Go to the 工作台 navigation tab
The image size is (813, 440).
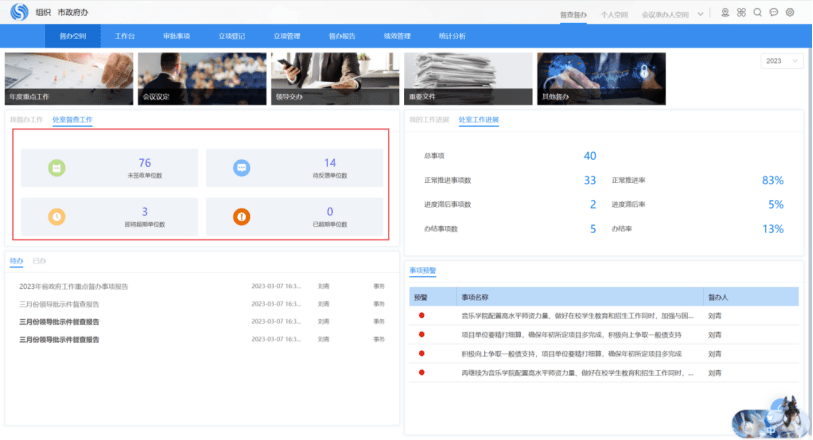(x=124, y=36)
